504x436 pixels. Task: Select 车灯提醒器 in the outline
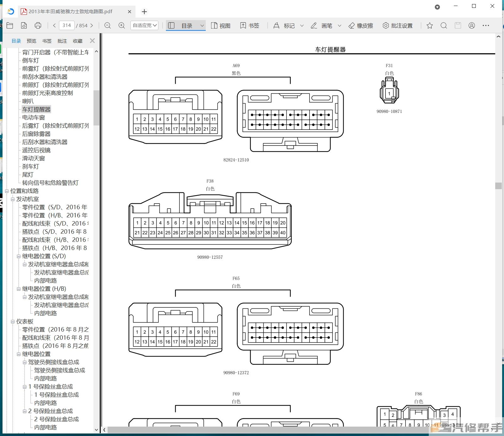click(x=36, y=109)
